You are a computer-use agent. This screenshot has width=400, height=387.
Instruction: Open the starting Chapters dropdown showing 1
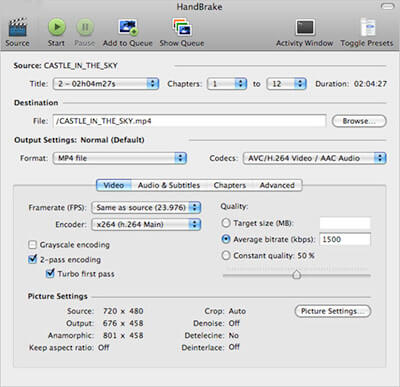click(x=227, y=83)
